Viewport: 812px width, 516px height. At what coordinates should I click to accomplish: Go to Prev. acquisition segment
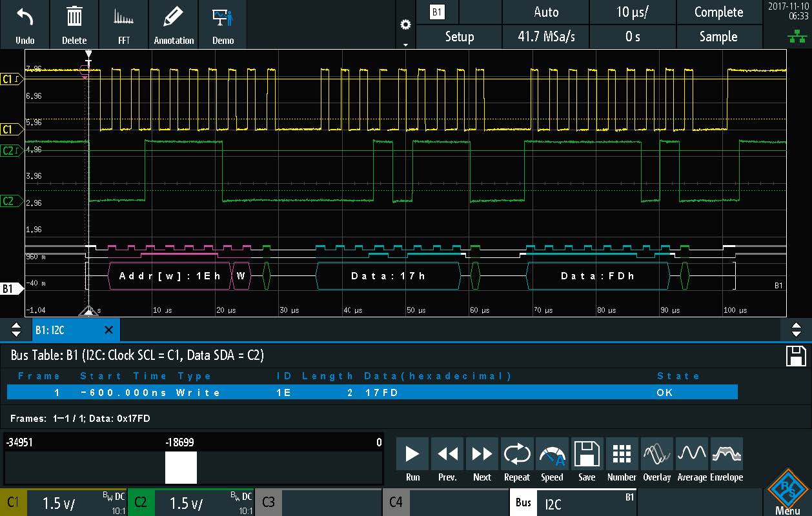pos(447,460)
